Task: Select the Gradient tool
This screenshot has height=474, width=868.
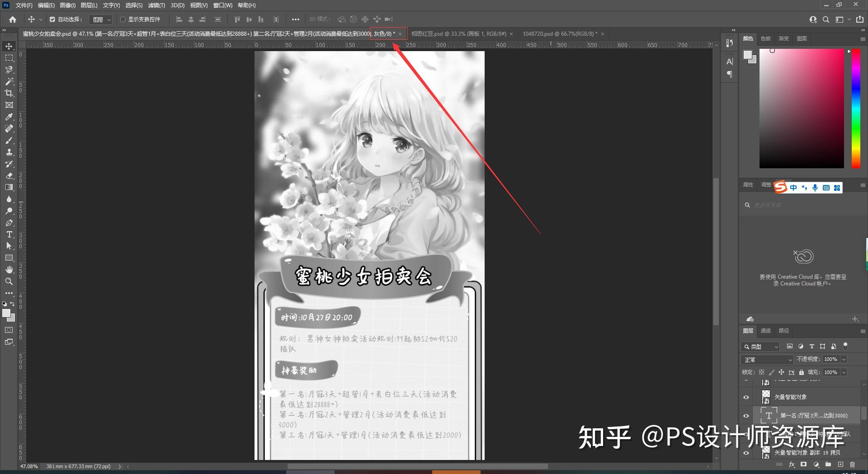Action: point(9,187)
